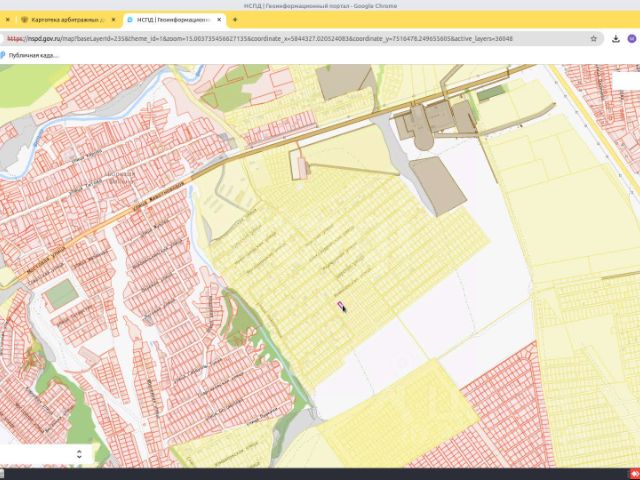The height and width of the screenshot is (480, 640).
Task: Close the leftmost partially hidden tab
Action: pyautogui.click(x=8, y=19)
